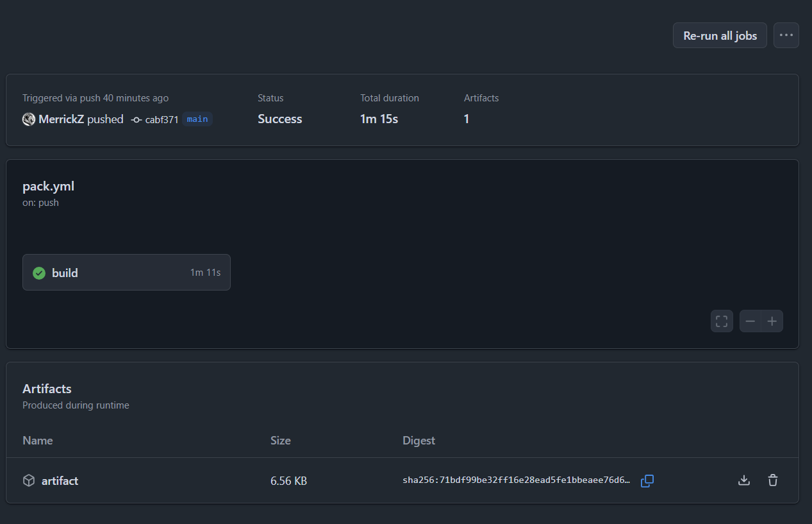Select the Success status text
The height and width of the screenshot is (524, 812).
(280, 119)
